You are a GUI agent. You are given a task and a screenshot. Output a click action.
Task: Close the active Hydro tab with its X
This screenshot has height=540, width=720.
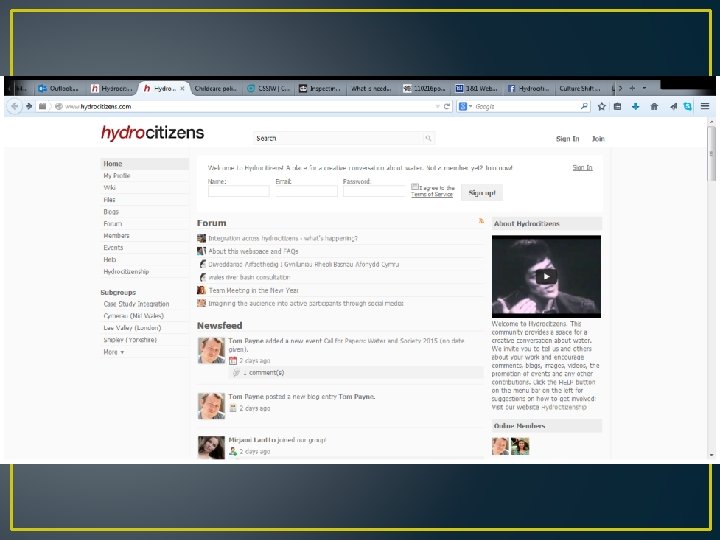tap(182, 88)
